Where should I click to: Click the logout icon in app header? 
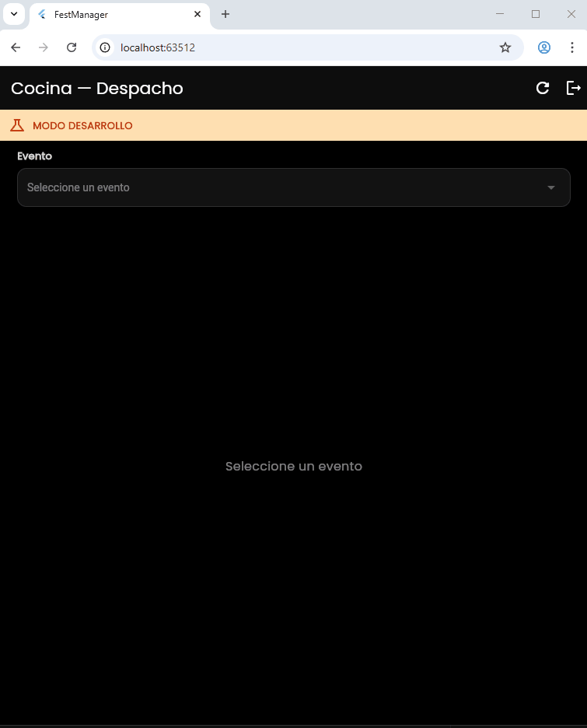pyautogui.click(x=574, y=88)
